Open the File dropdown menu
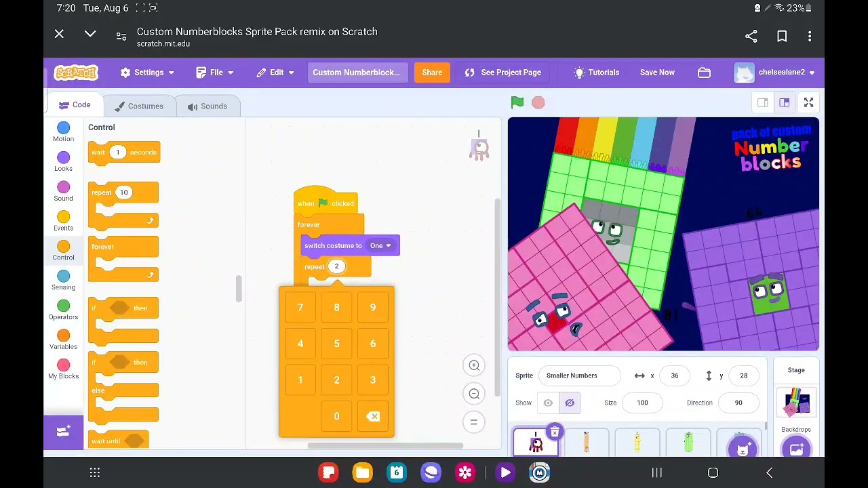 (x=214, y=73)
